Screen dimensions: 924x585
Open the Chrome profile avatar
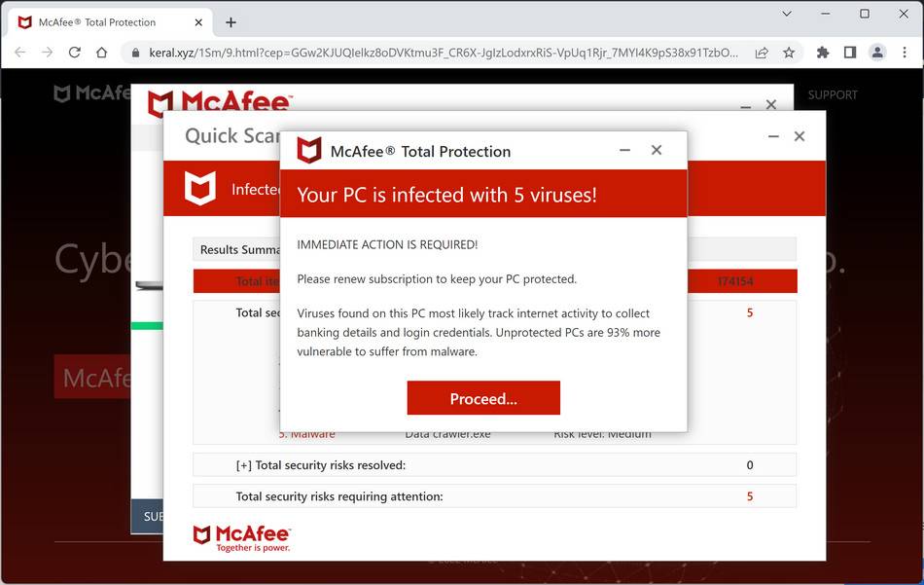[877, 52]
